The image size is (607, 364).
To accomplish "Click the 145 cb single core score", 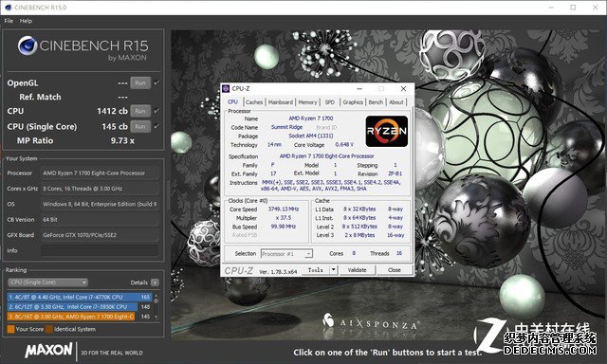I will tap(115, 126).
